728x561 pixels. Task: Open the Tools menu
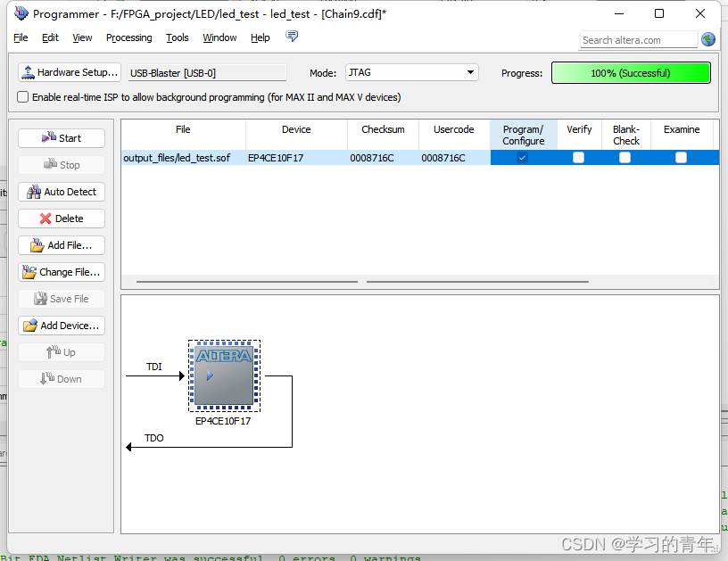click(x=177, y=37)
